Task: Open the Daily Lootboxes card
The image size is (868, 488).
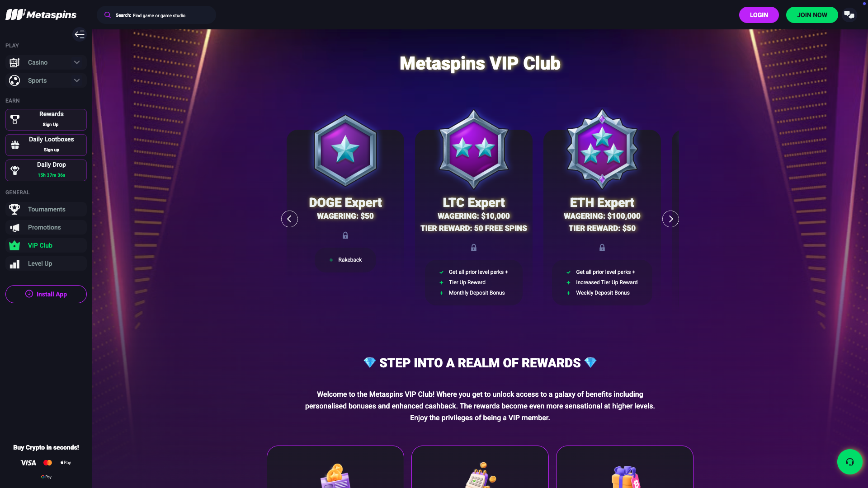Action: click(46, 145)
